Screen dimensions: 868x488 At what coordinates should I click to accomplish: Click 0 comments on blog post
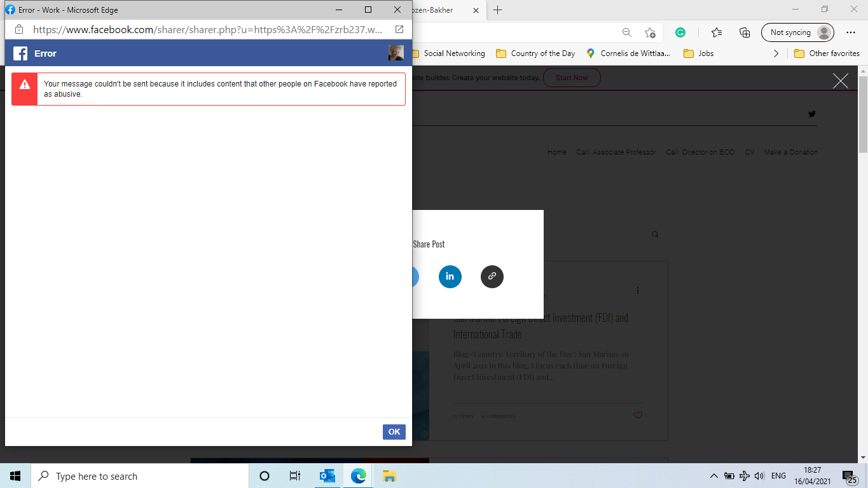[x=499, y=416]
